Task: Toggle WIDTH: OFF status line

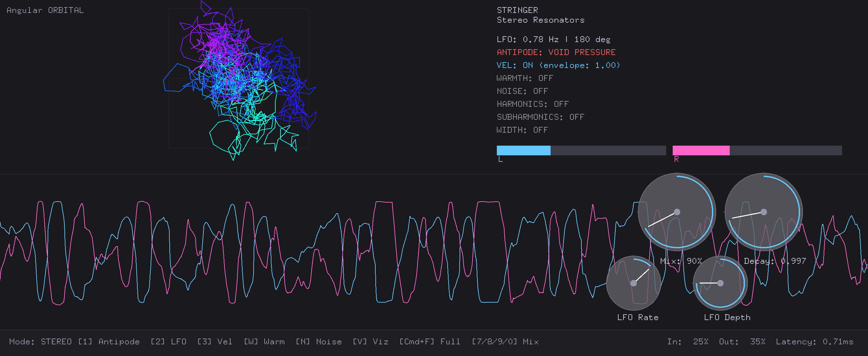Action: pos(522,130)
